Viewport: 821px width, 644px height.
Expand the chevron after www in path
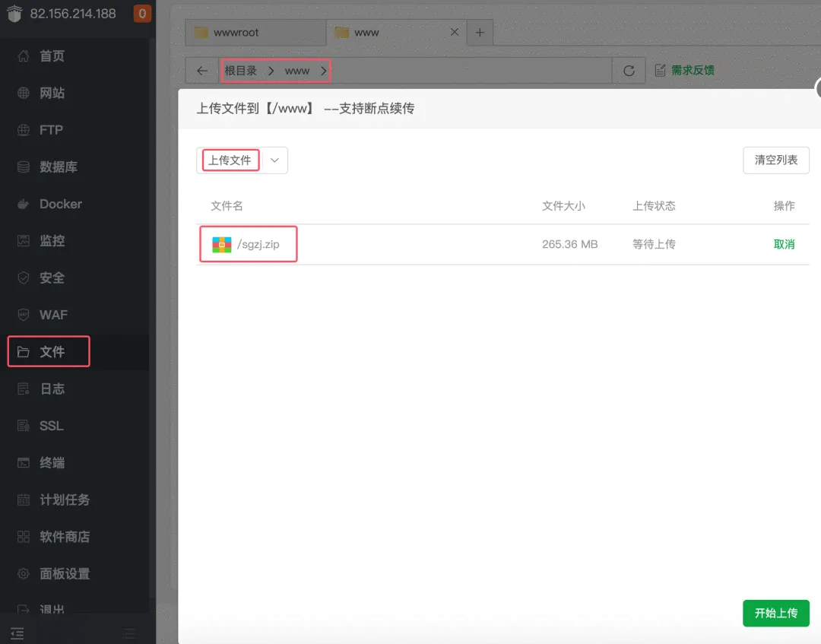tap(323, 71)
